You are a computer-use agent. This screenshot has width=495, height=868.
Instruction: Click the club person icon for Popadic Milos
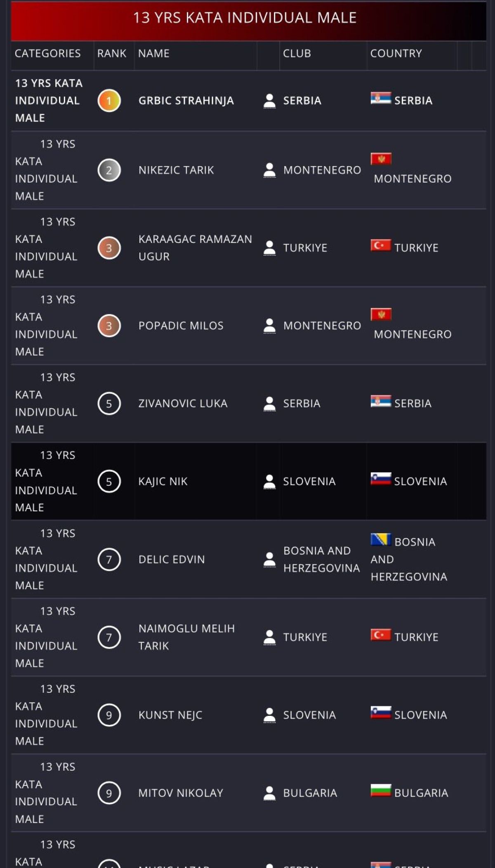pyautogui.click(x=269, y=326)
